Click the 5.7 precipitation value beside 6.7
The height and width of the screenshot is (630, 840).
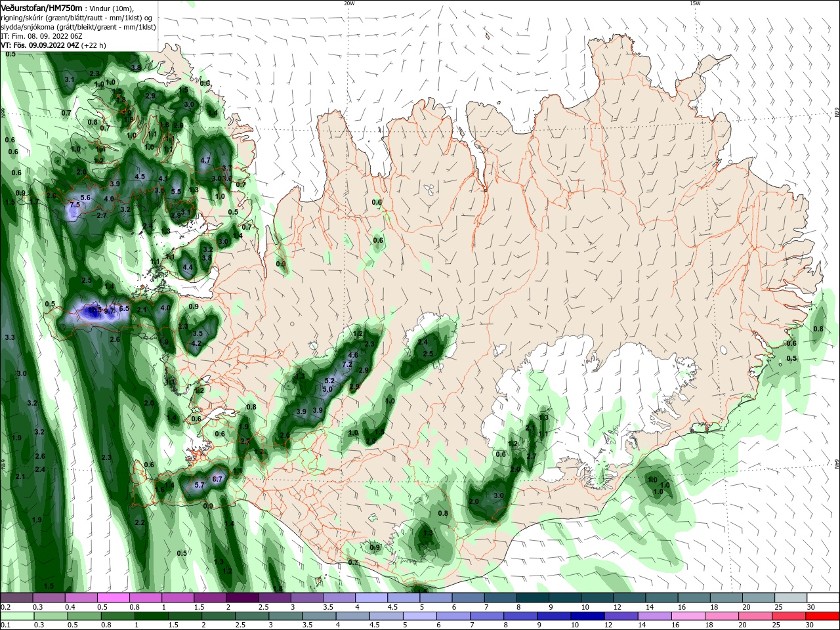point(201,485)
